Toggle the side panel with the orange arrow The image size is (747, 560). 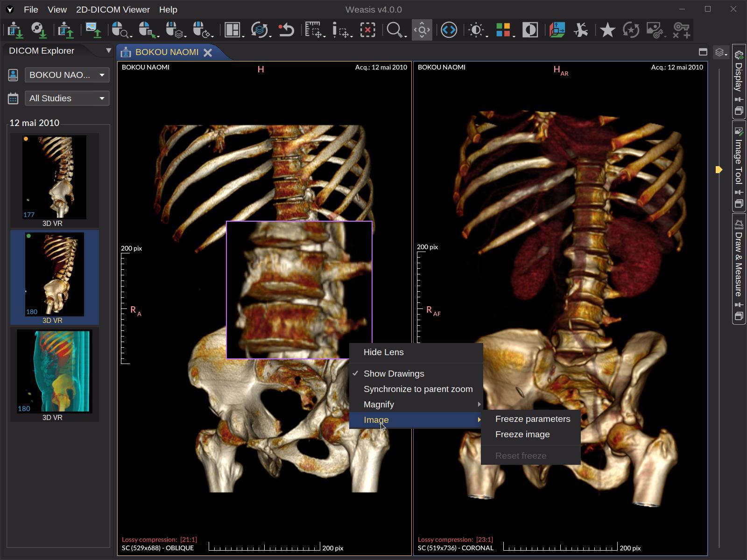(719, 170)
